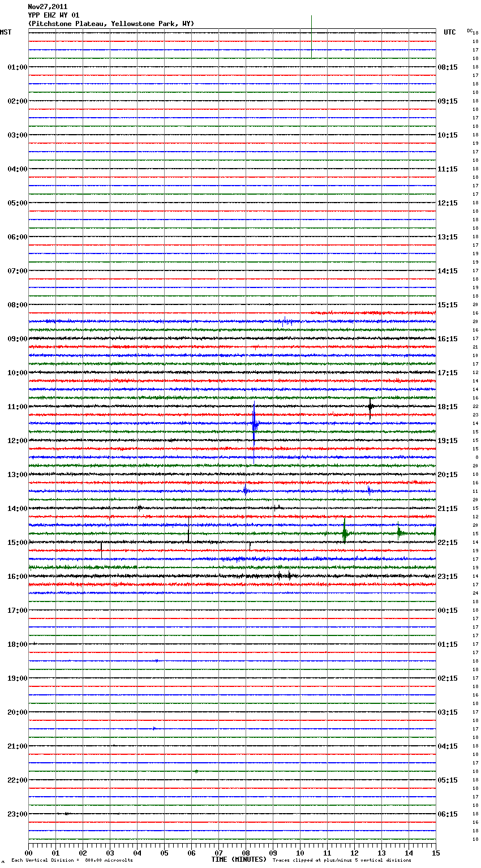Select the "06:00" MST time label
The height and width of the screenshot is (868, 481).
[17, 237]
